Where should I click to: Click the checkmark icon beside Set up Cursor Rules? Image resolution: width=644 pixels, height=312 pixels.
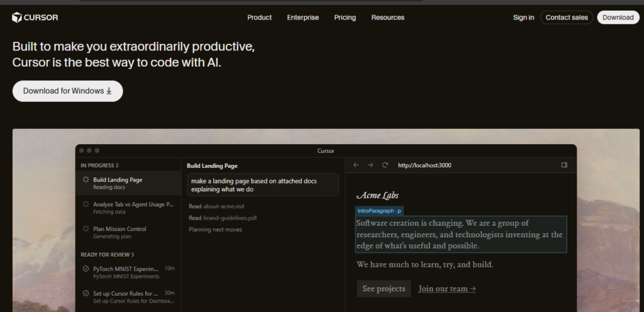click(x=86, y=294)
